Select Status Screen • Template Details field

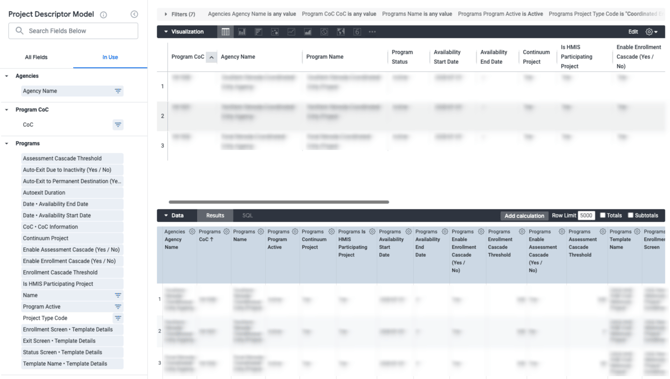point(72,353)
